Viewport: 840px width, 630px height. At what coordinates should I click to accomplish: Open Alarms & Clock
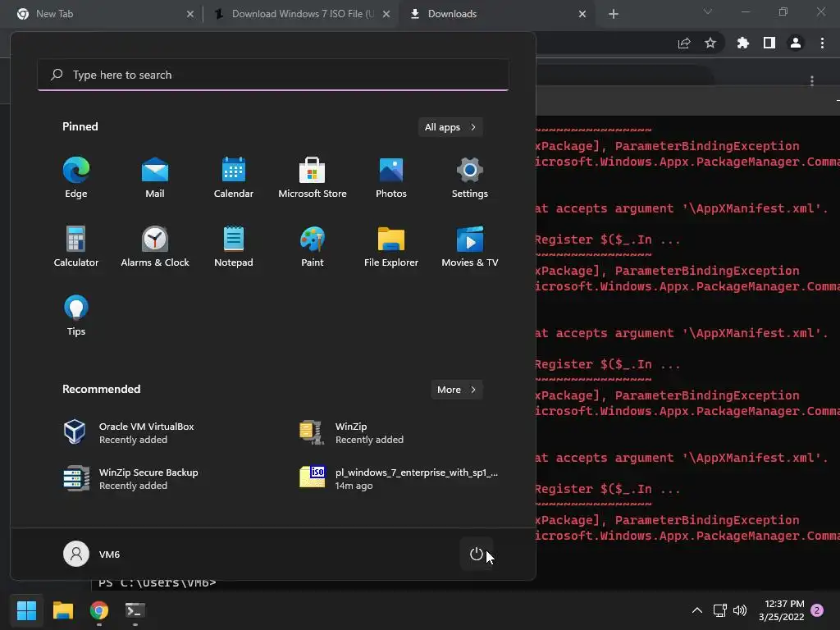click(x=155, y=246)
